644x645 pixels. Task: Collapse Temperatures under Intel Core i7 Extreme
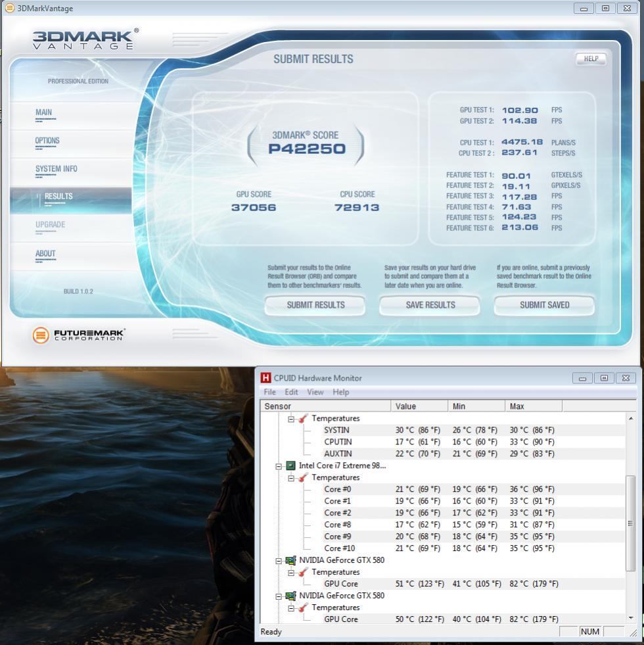pyautogui.click(x=291, y=479)
